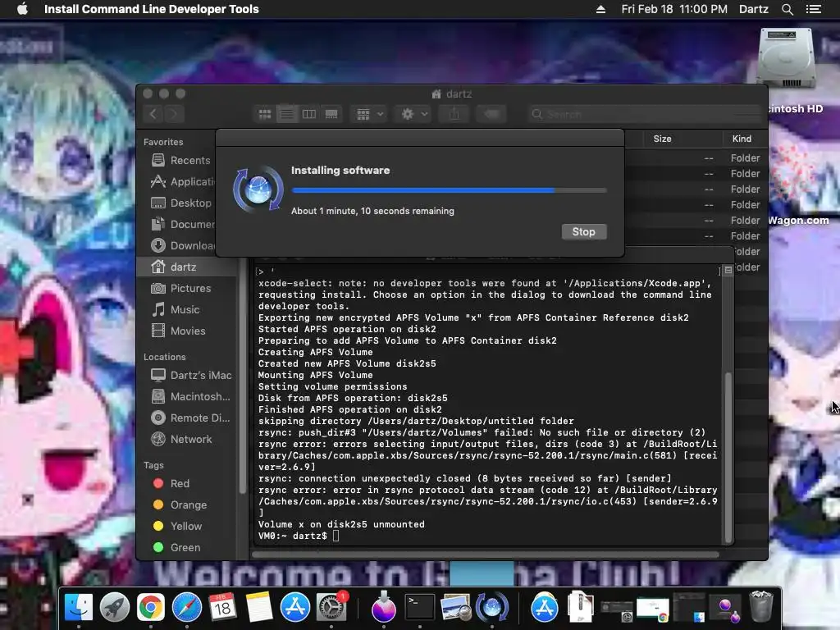Click the Installing software progress bar
The height and width of the screenshot is (630, 840).
click(449, 190)
